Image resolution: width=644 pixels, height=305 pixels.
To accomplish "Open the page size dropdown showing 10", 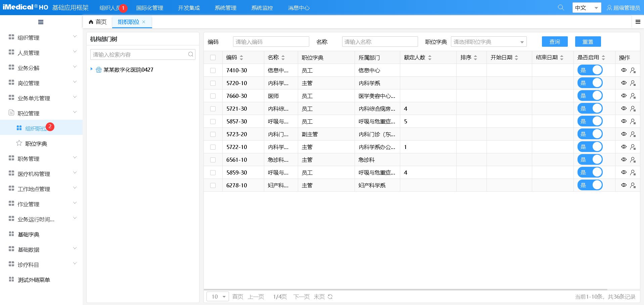I will (218, 297).
